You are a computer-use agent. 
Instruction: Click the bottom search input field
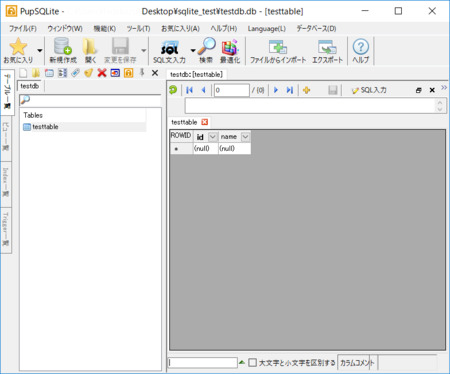[x=203, y=363]
